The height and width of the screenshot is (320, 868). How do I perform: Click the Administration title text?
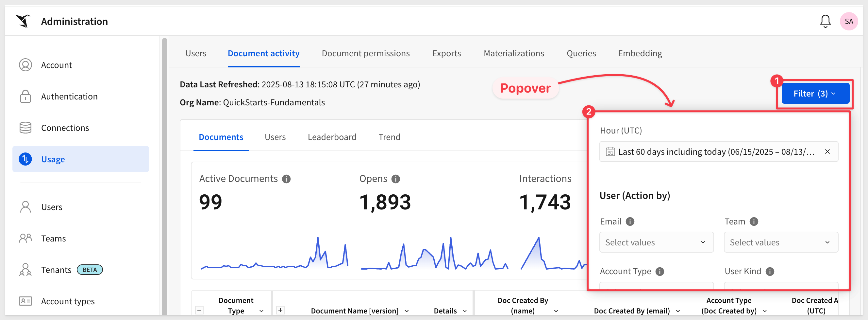[75, 21]
